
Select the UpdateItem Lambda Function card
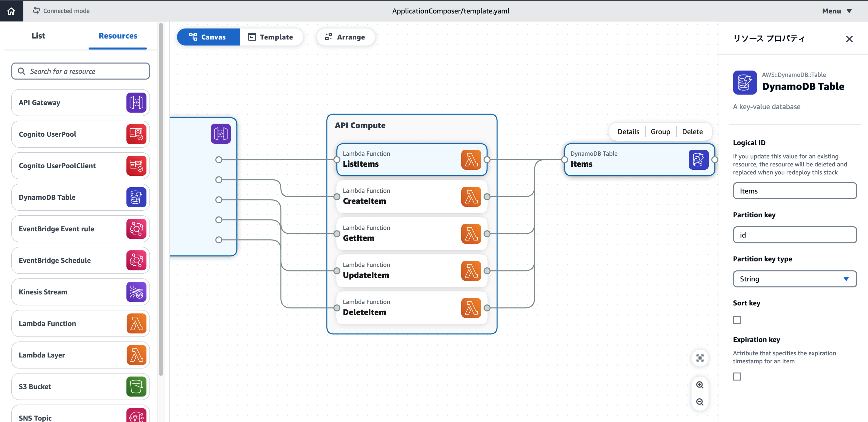click(x=412, y=271)
